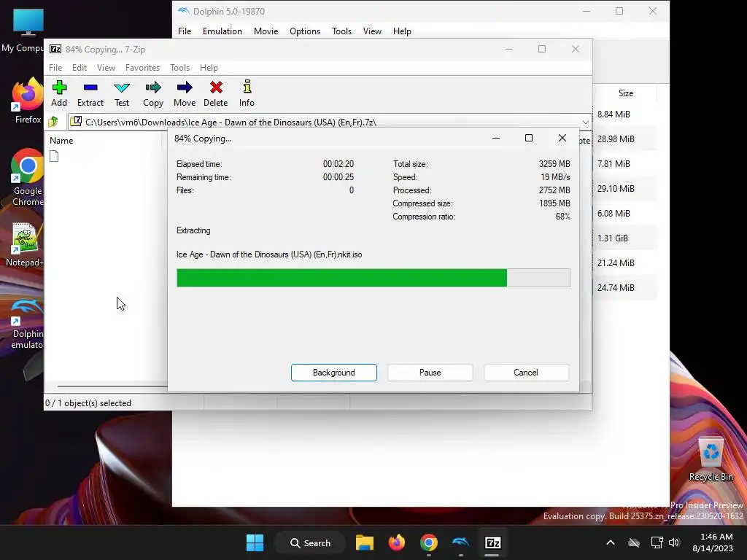Click the Move toolbar icon in 7-Zip
The image size is (747, 560).
click(x=185, y=93)
